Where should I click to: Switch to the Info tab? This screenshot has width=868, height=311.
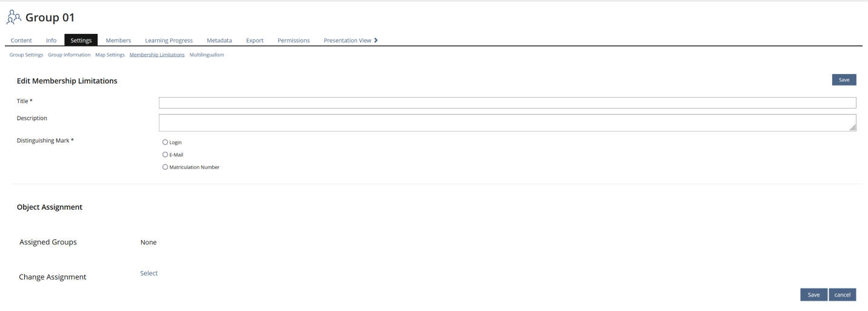[52, 41]
